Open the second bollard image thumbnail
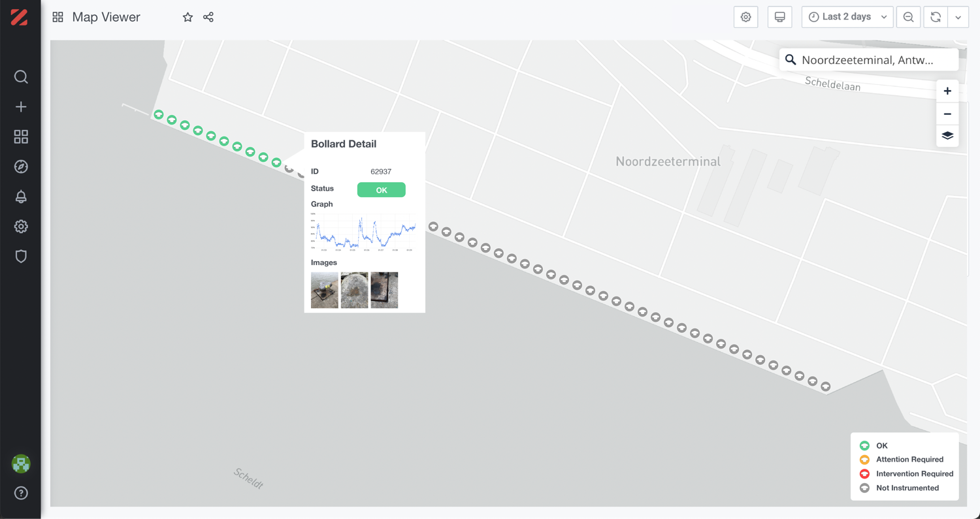 coord(355,290)
